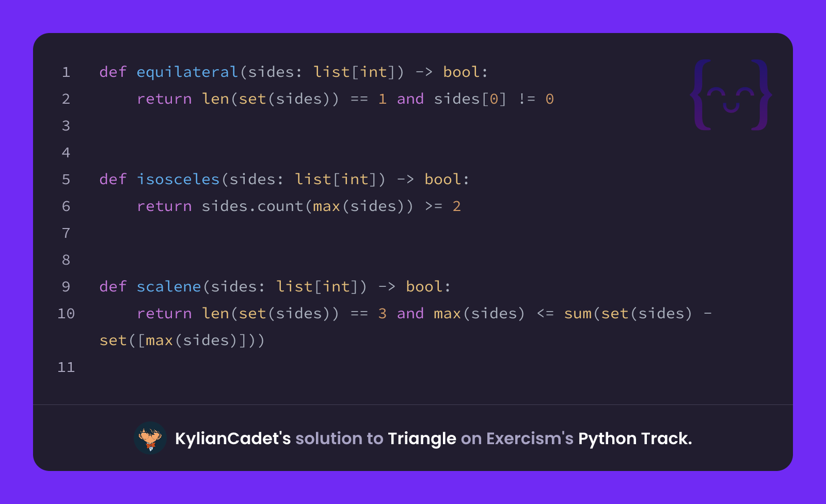Click KylianCadet's avatar image

tap(150, 438)
